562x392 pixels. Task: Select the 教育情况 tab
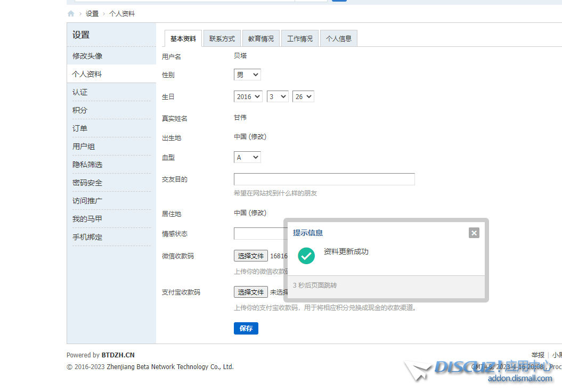[x=260, y=38]
